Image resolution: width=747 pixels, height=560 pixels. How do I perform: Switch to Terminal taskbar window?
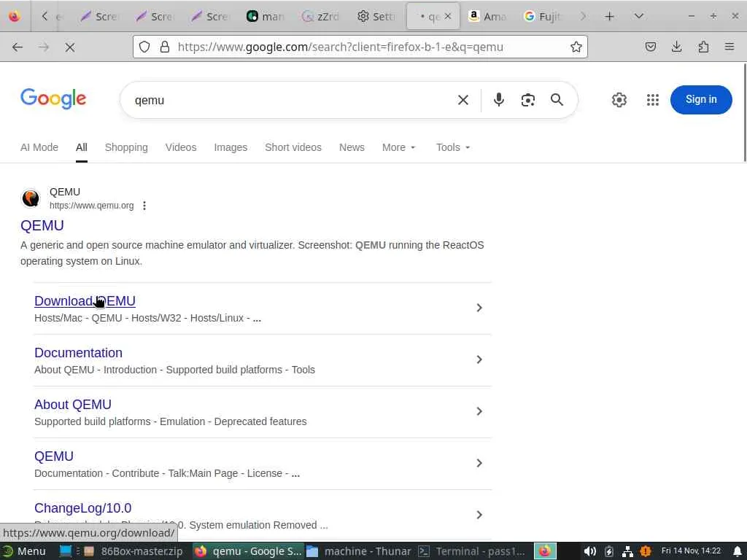coord(472,551)
